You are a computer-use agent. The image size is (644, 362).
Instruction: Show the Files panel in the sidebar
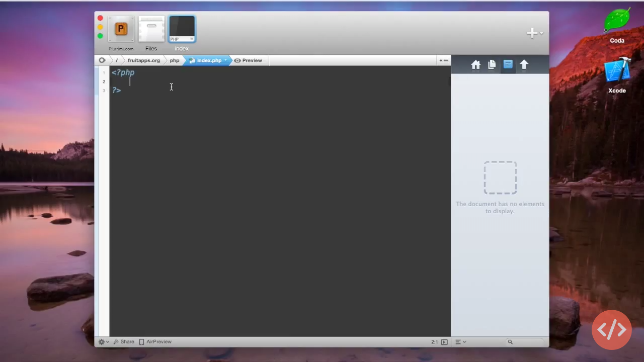tap(492, 65)
